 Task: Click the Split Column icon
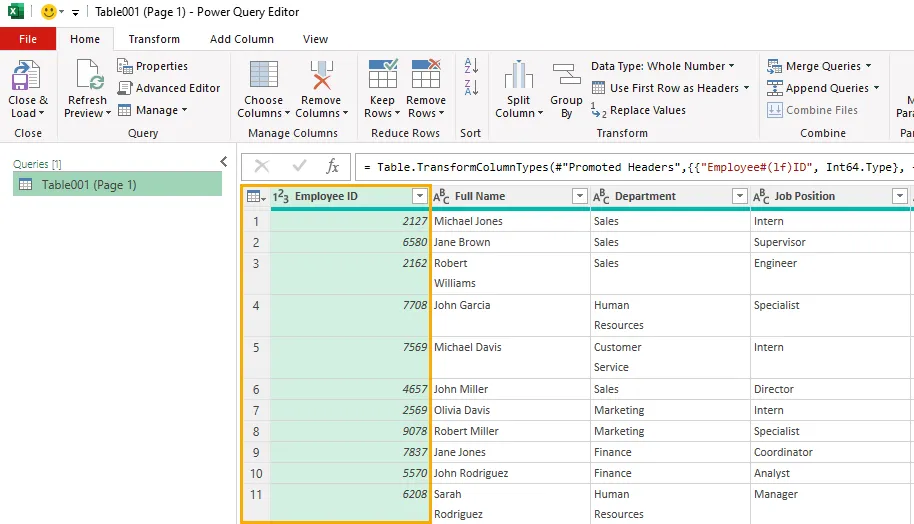[518, 75]
